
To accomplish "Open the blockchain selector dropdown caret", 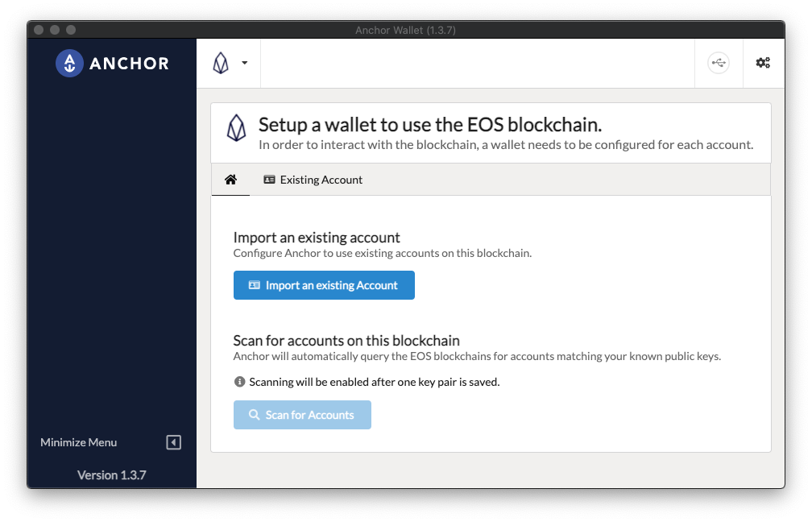I will (244, 63).
